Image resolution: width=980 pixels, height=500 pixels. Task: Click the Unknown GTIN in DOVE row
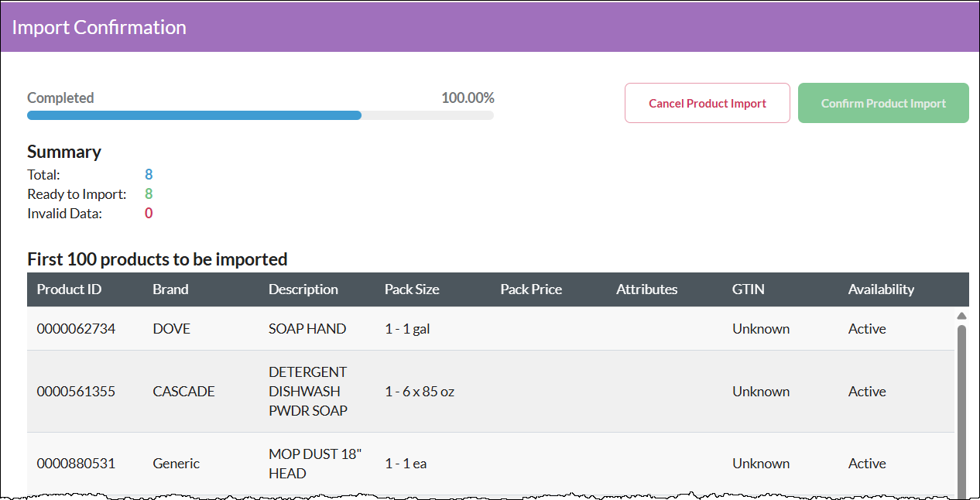coord(761,329)
